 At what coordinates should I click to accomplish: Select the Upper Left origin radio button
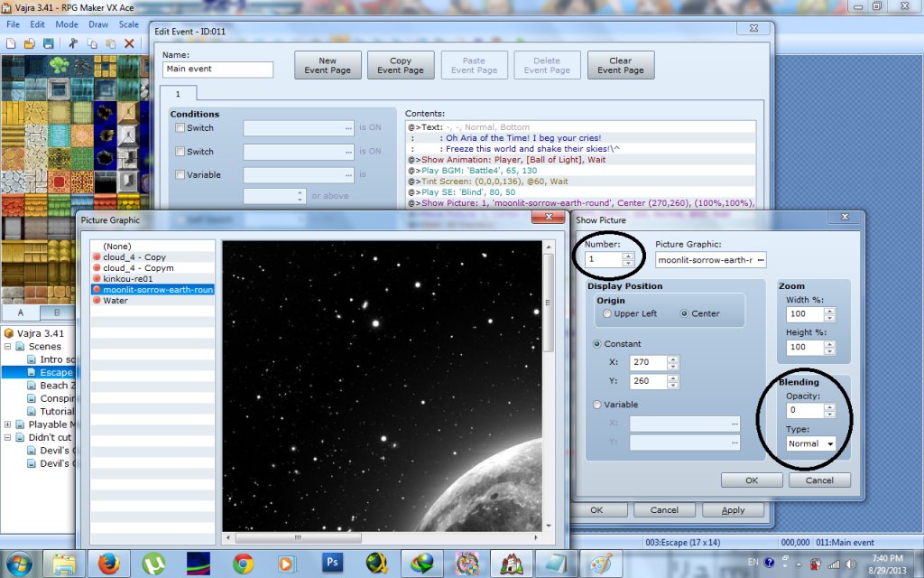[x=607, y=313]
